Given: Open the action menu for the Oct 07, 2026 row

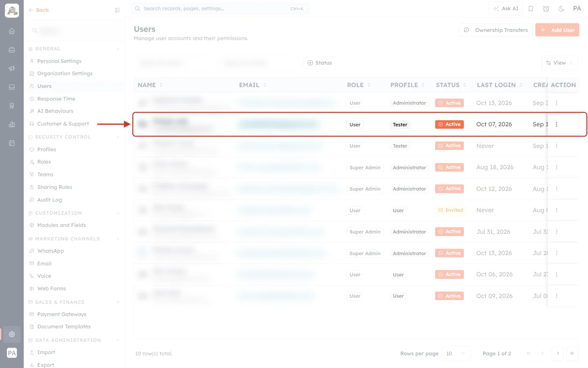Looking at the screenshot, I should pos(557,124).
